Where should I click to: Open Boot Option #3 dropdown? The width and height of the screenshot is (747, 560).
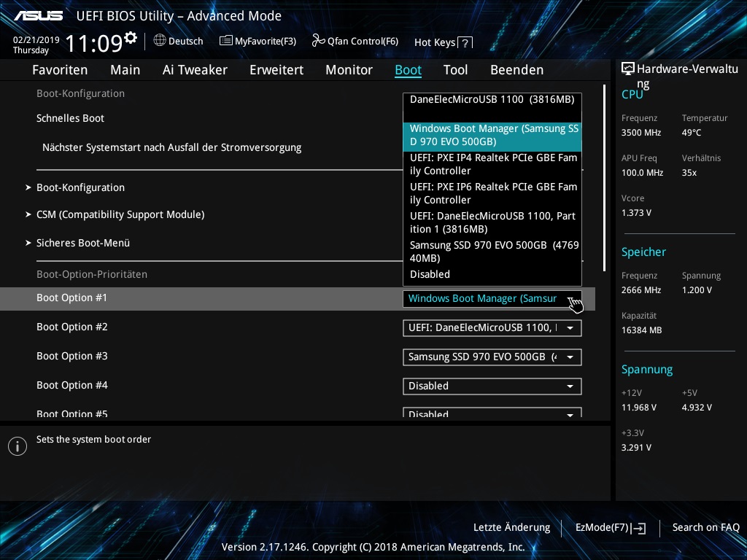point(492,357)
